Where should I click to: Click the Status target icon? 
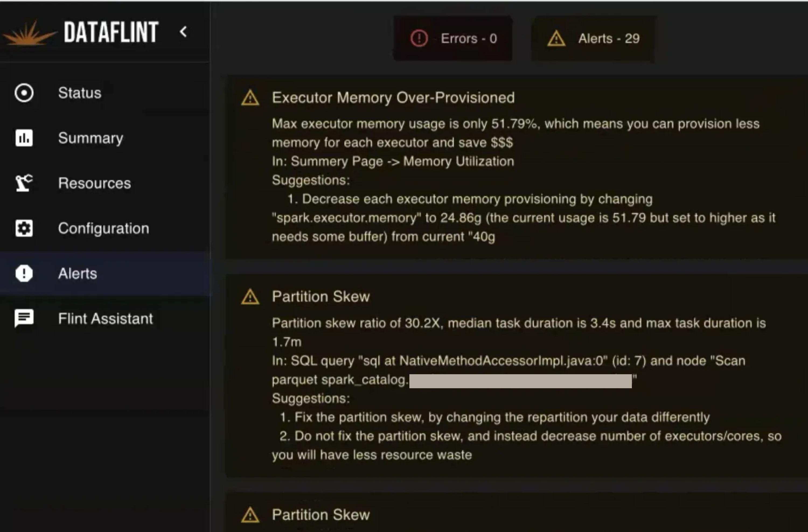(x=24, y=93)
